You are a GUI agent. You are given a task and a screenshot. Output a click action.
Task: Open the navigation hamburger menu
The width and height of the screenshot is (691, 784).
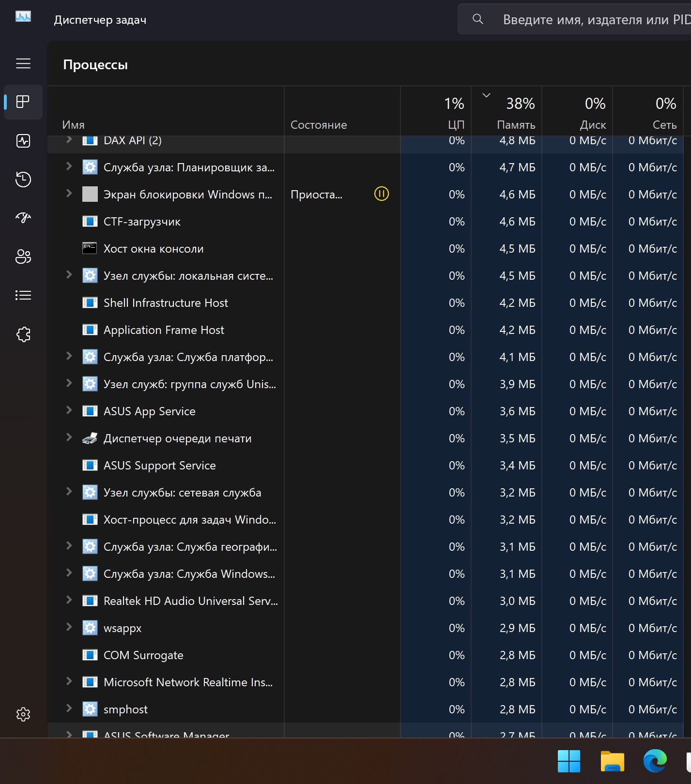click(23, 63)
